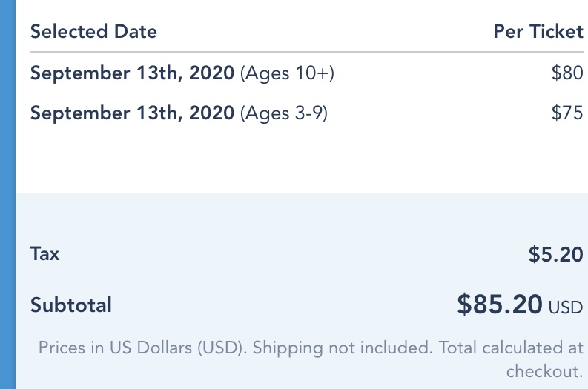The height and width of the screenshot is (389, 588).
Task: Select the September 13th Ages 10+ row date
Action: tap(133, 74)
